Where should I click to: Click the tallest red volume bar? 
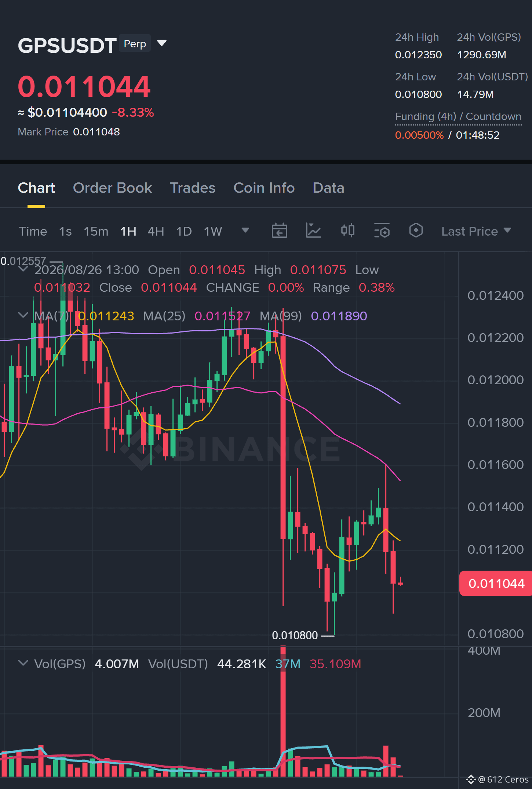pyautogui.click(x=283, y=712)
